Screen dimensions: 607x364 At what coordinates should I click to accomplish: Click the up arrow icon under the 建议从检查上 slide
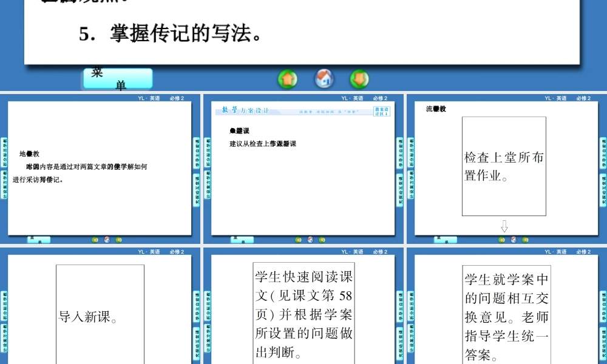pyautogui.click(x=298, y=240)
